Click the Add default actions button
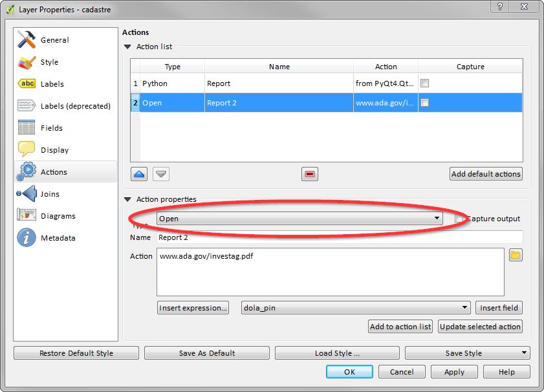Screen dimensions: 544x392 (x=486, y=174)
